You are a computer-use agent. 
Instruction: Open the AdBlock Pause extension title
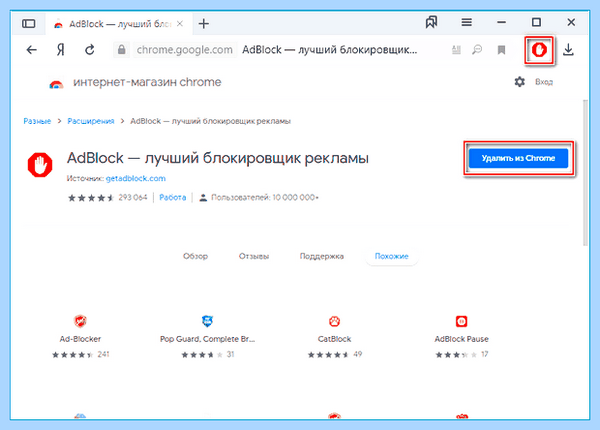point(461,339)
